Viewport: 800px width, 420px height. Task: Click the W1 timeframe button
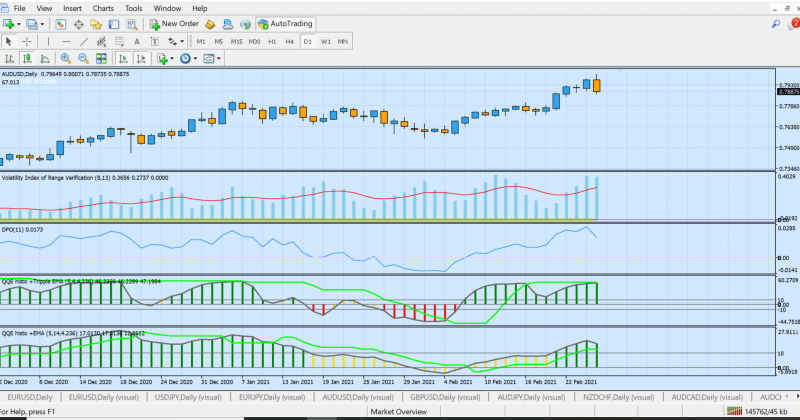326,41
